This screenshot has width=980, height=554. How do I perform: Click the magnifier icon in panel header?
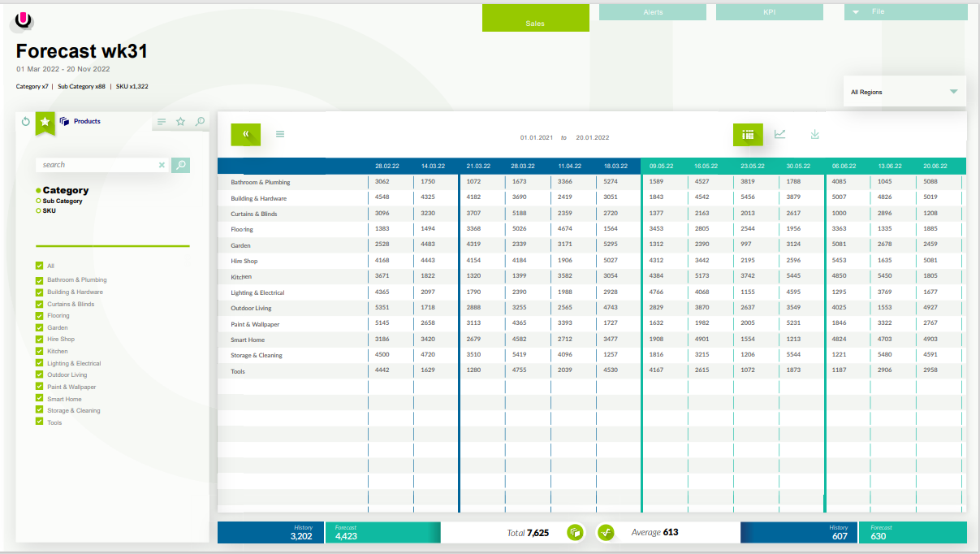(200, 122)
